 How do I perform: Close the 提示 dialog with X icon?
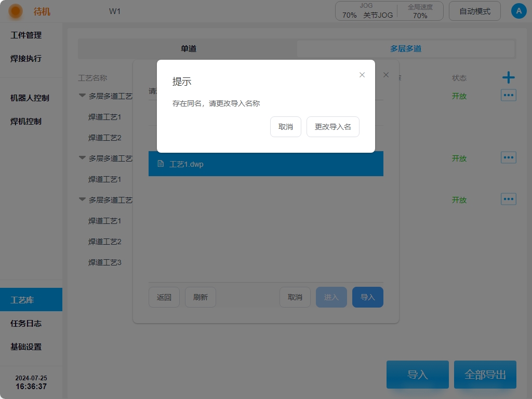(x=362, y=75)
